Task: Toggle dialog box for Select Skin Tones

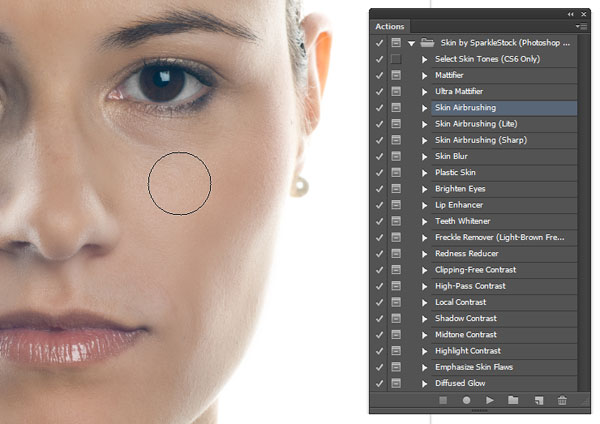Action: pyautogui.click(x=396, y=59)
